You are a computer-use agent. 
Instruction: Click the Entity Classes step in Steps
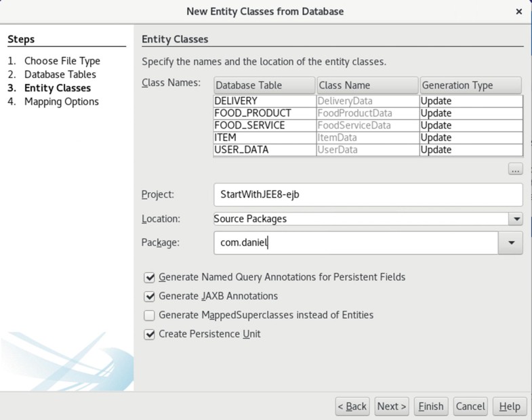tap(58, 88)
